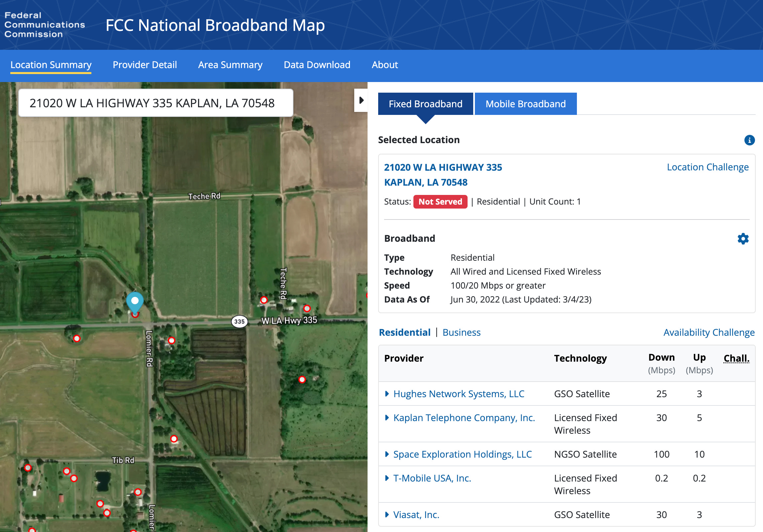The width and height of the screenshot is (763, 532).
Task: Click the Down (Mbps) column header
Action: [661, 363]
